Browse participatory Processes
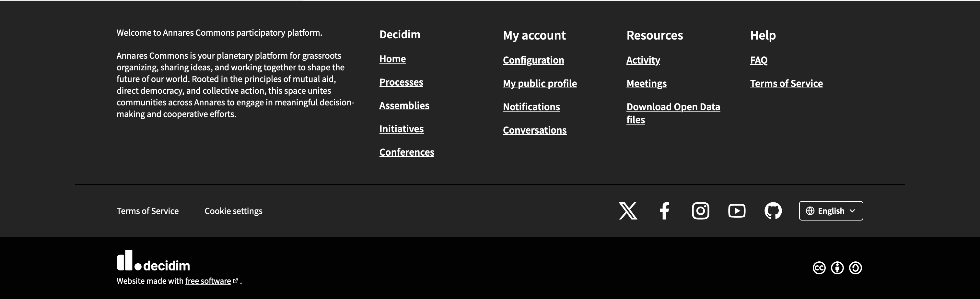Viewport: 980px width, 299px height. point(401,82)
